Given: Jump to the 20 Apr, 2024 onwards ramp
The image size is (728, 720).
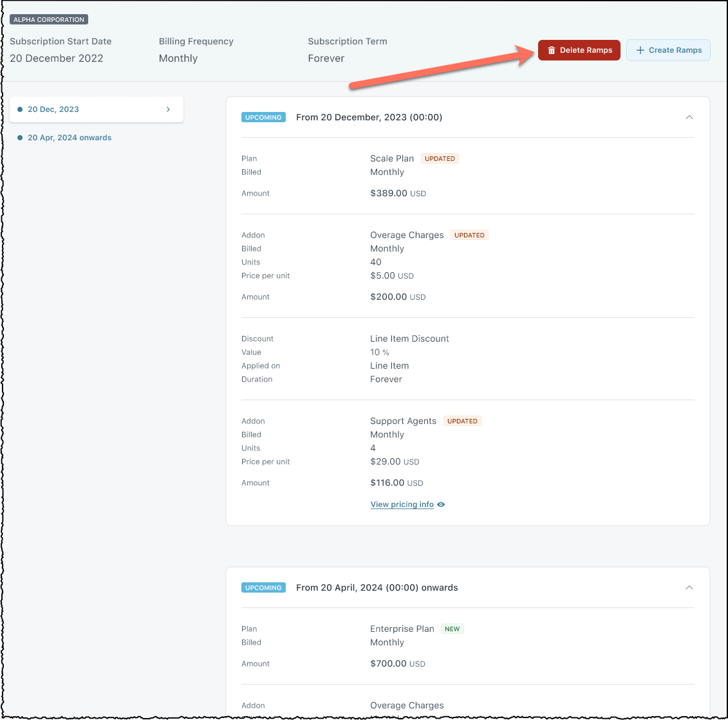Looking at the screenshot, I should (70, 138).
